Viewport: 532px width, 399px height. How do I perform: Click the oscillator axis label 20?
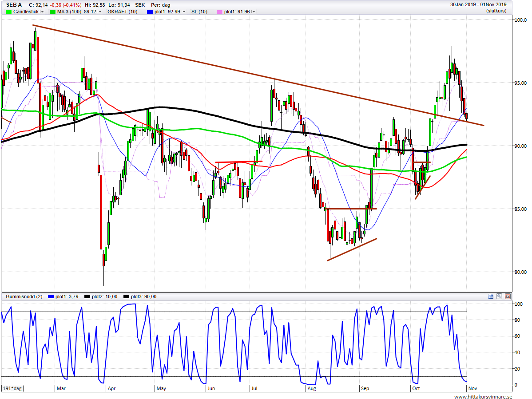point(517,369)
